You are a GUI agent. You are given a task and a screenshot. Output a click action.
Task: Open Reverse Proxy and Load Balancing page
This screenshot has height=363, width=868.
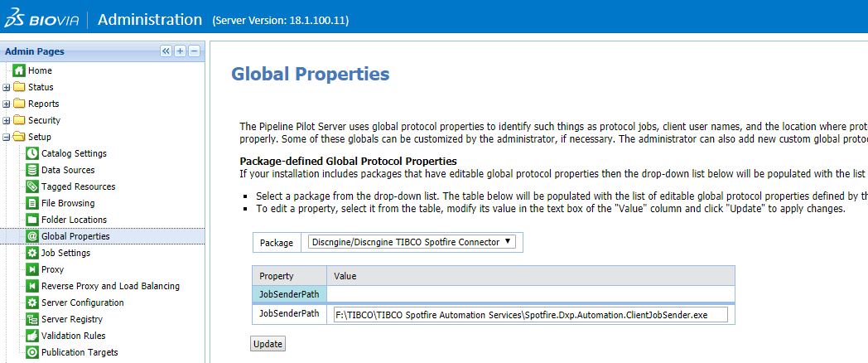coord(111,286)
